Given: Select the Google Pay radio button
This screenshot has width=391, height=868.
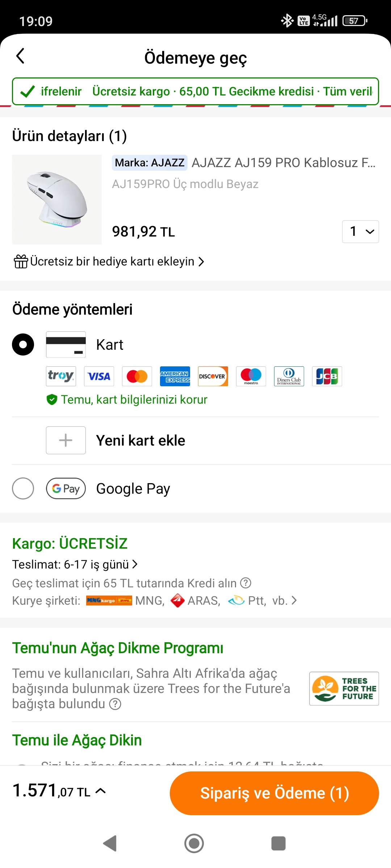Looking at the screenshot, I should 23,489.
